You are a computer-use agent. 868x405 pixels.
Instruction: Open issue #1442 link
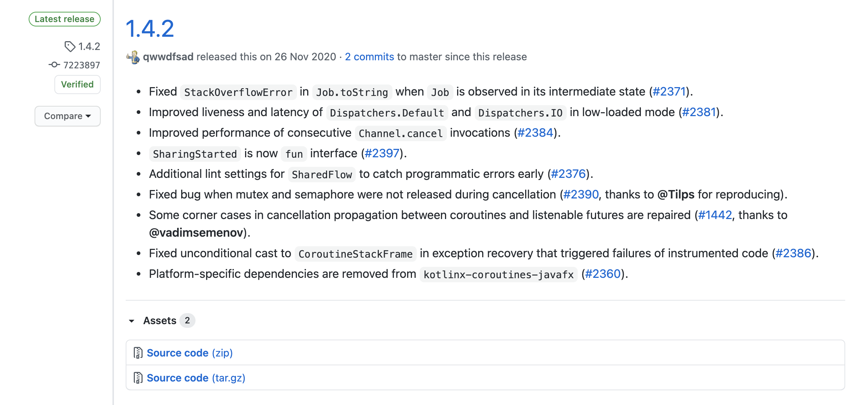point(715,215)
